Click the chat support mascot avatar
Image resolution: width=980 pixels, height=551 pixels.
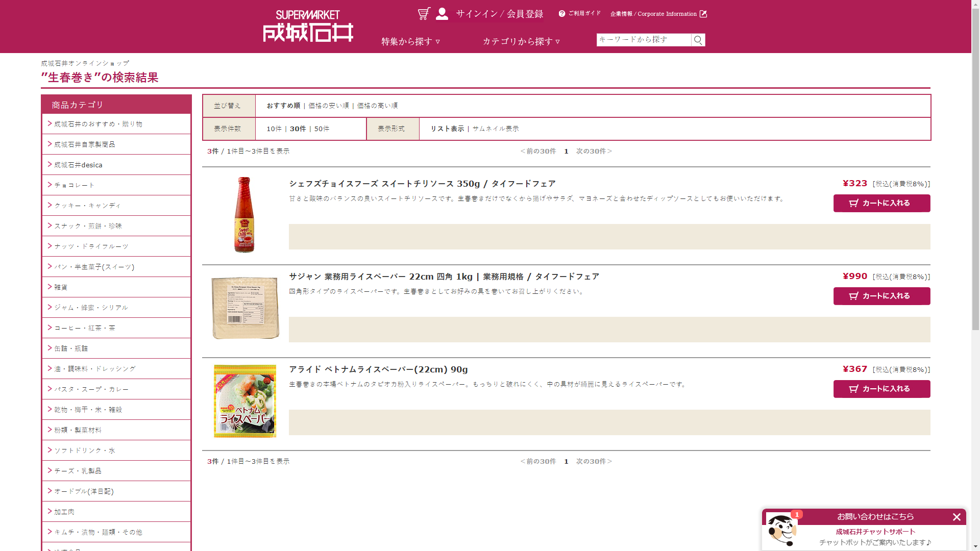click(x=781, y=530)
